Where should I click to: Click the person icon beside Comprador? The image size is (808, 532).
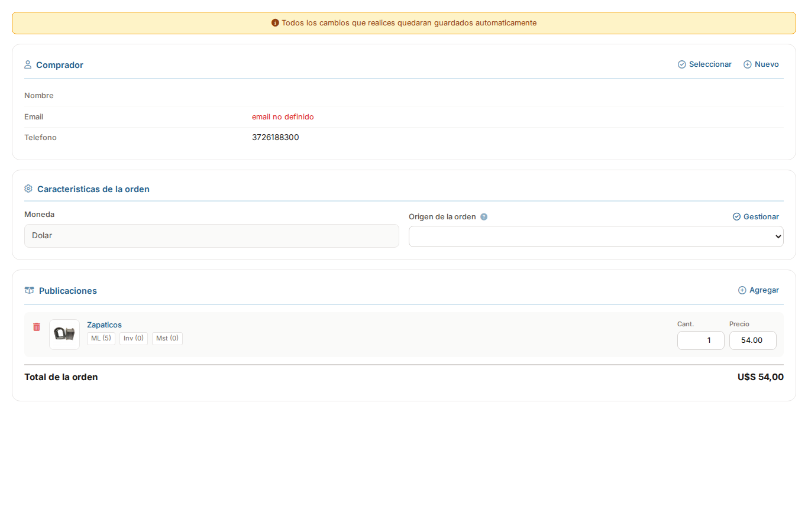(x=28, y=64)
